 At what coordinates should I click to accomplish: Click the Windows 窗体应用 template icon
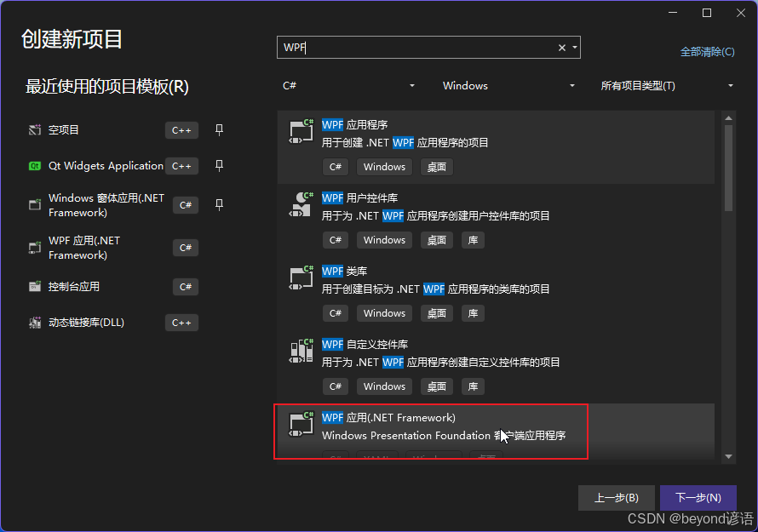(x=35, y=205)
